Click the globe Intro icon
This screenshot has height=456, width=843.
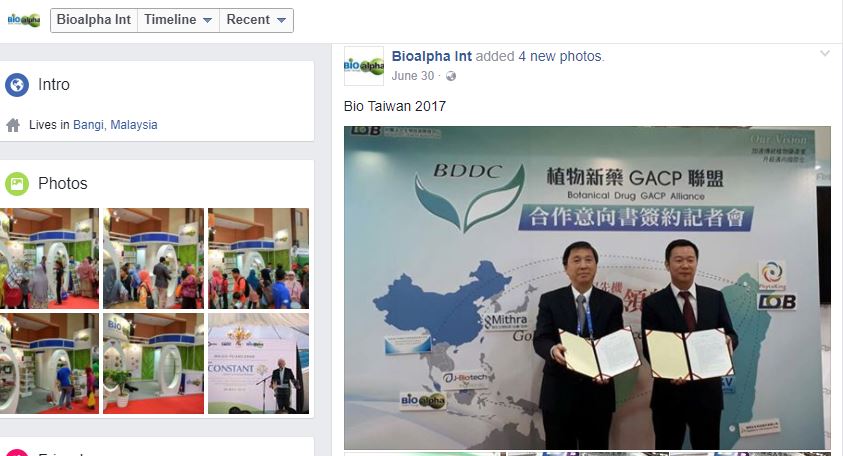[17, 85]
